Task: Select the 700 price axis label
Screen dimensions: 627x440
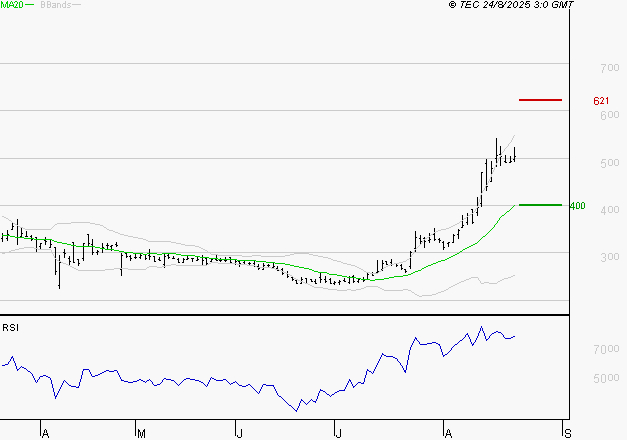Action: (x=608, y=68)
